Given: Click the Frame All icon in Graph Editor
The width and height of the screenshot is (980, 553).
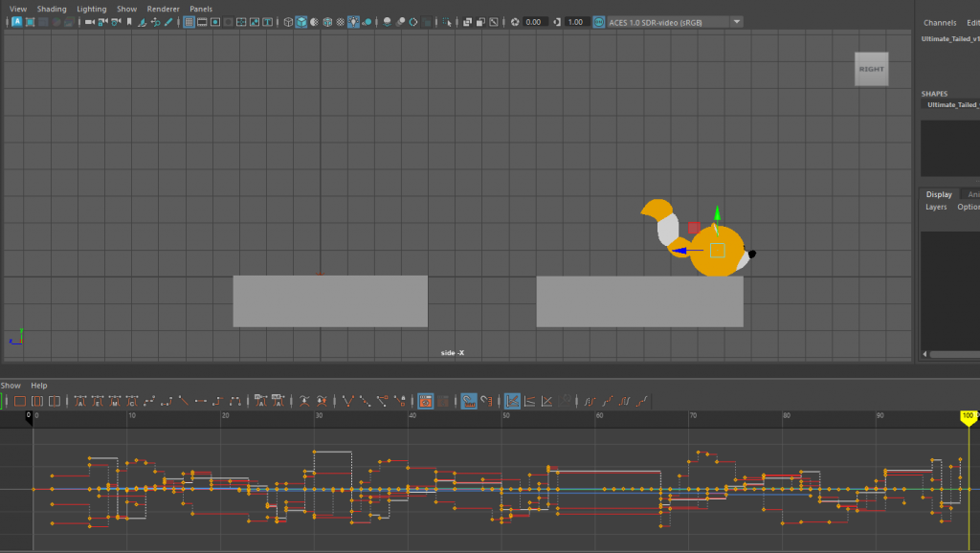Looking at the screenshot, I should [20, 401].
